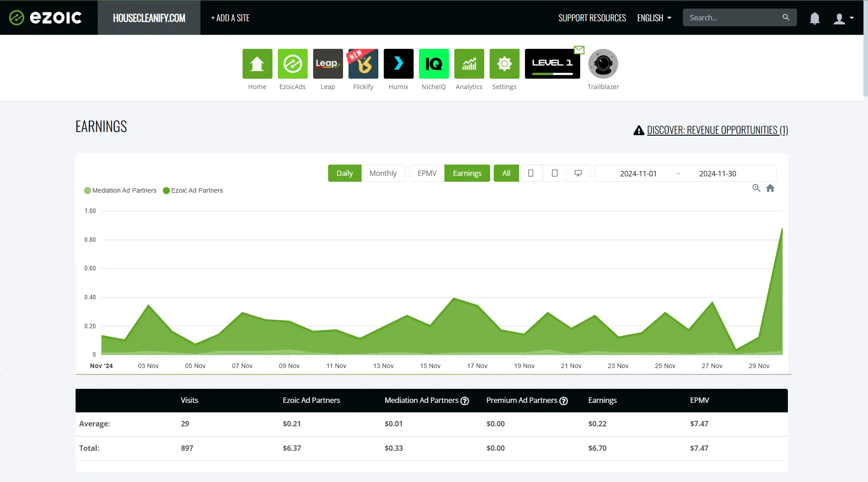Image resolution: width=868 pixels, height=482 pixels.
Task: Open the user account menu
Action: tap(843, 18)
